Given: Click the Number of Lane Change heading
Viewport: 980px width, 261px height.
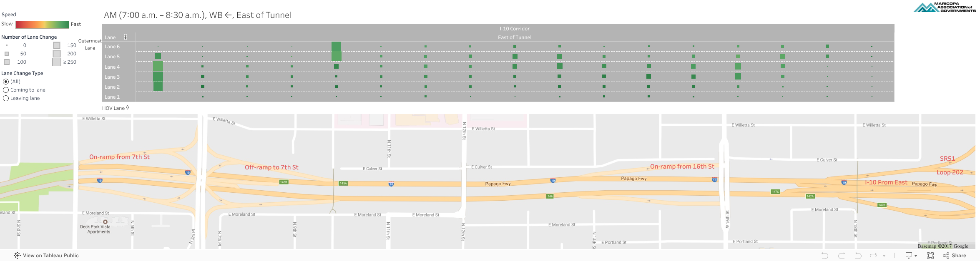Looking at the screenshot, I should click(29, 37).
